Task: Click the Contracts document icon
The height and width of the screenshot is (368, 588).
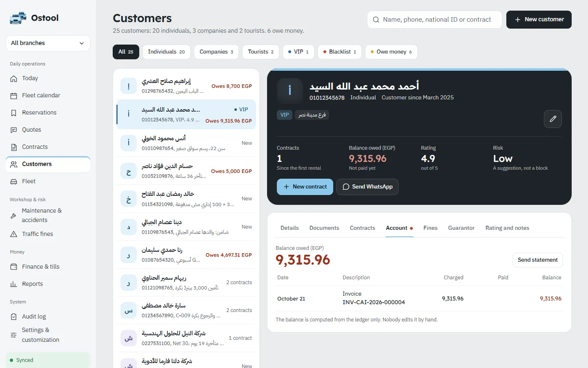Action: click(x=14, y=147)
